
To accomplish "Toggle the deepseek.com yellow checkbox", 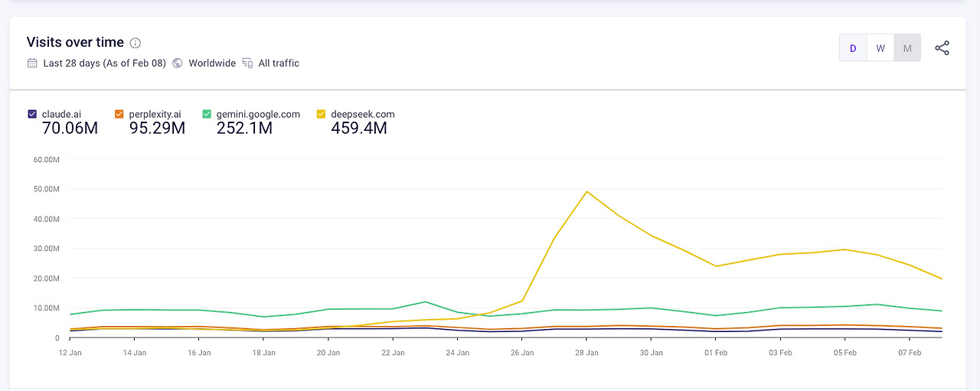I will 321,114.
